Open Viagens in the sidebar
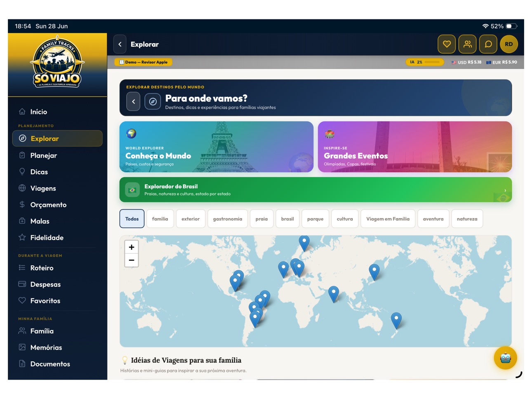 coord(57,189)
